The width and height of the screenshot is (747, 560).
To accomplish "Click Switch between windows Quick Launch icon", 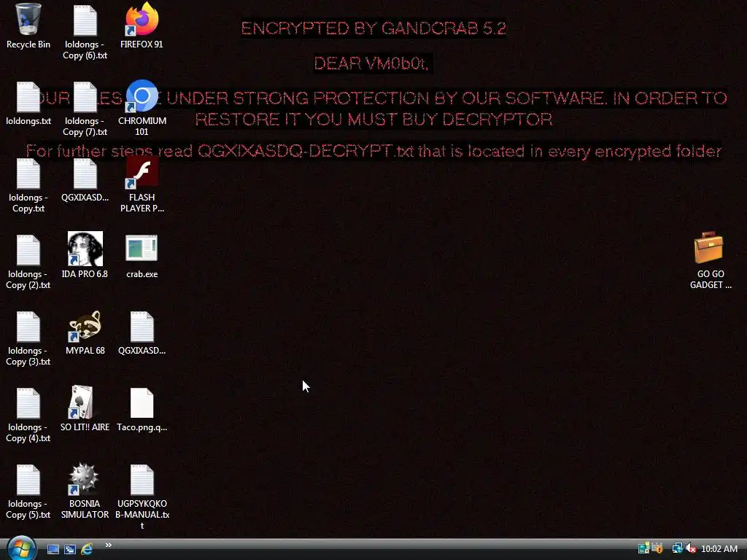I will (x=70, y=550).
